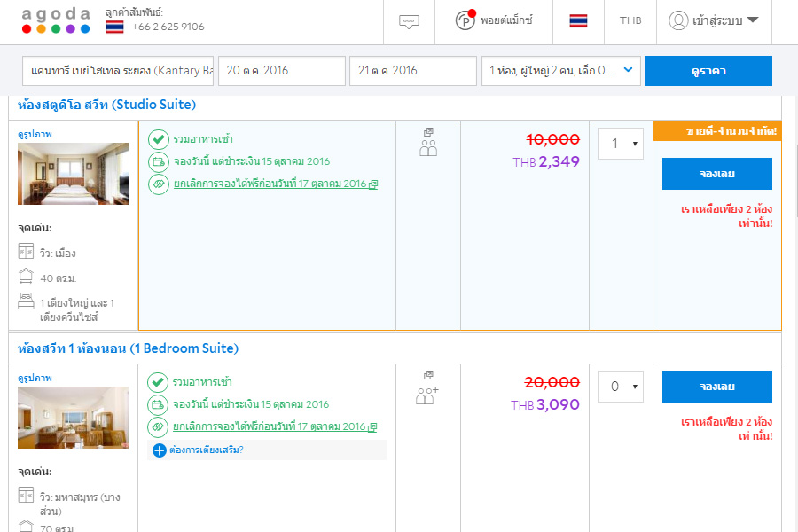This screenshot has height=532, width=798.
Task: Click Studio Suite free cancellation link
Action: [x=270, y=184]
